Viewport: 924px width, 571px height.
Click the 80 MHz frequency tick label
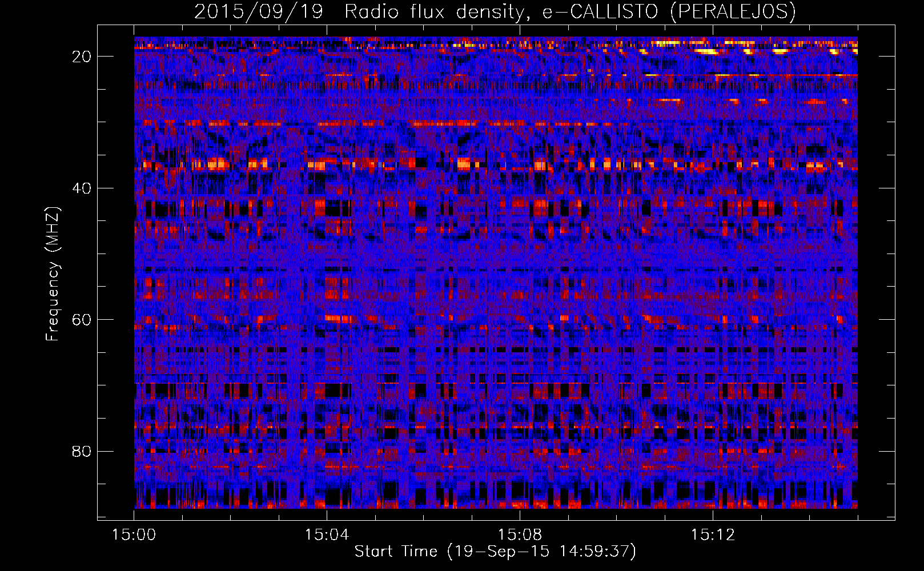click(x=82, y=452)
